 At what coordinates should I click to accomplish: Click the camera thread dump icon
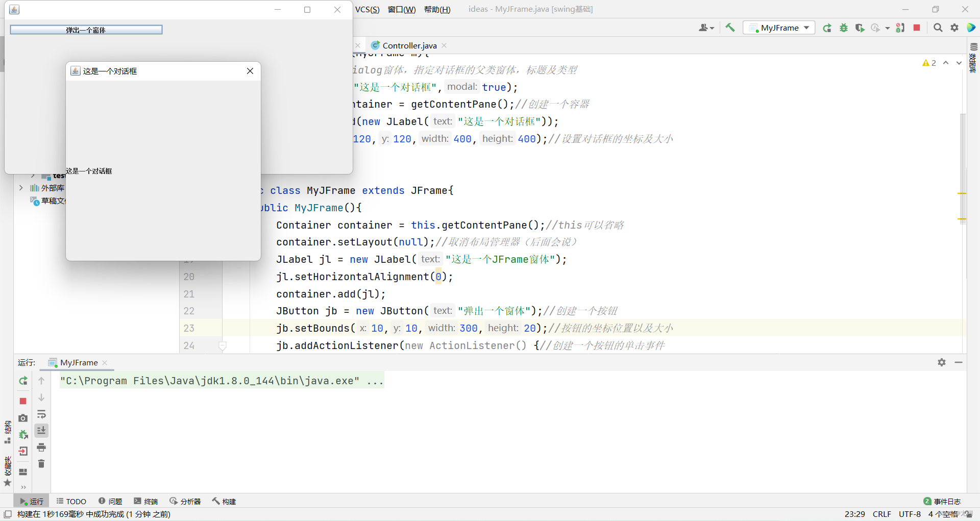pyautogui.click(x=23, y=418)
